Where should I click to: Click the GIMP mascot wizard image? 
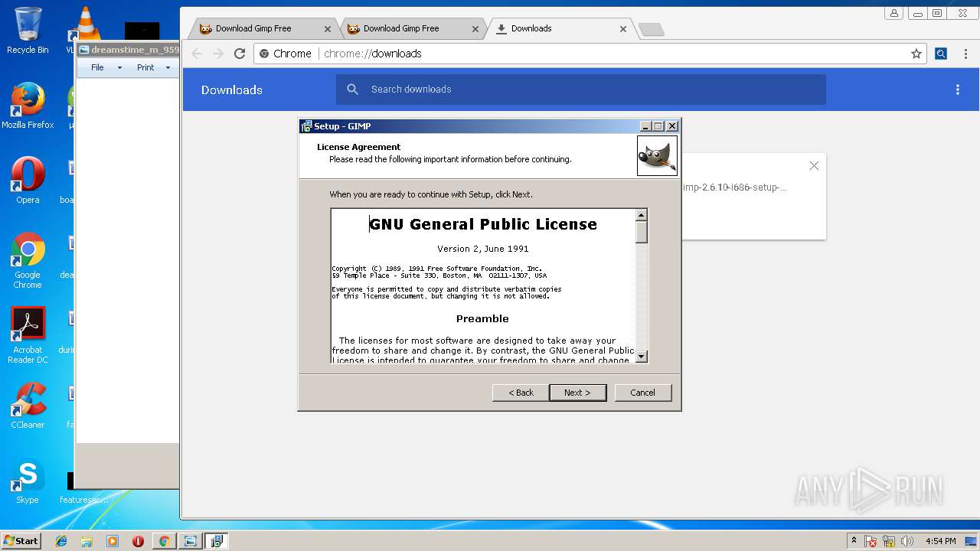(x=657, y=156)
